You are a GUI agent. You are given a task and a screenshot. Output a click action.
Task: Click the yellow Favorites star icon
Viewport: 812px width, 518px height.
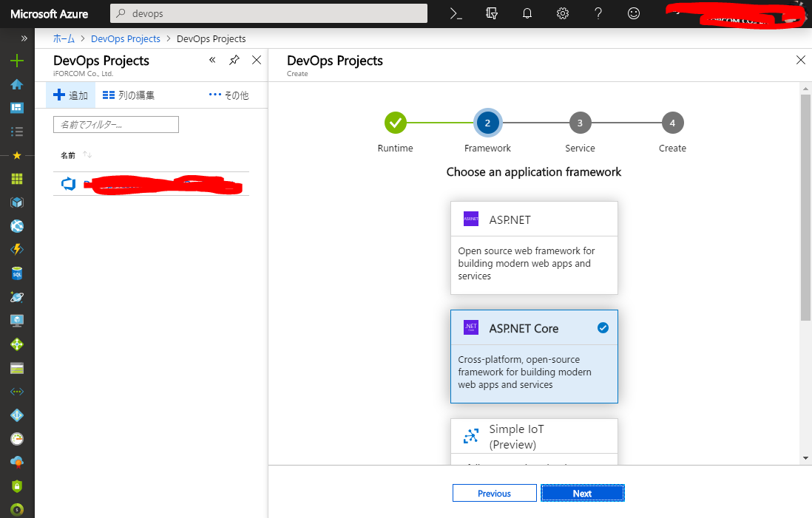point(17,155)
